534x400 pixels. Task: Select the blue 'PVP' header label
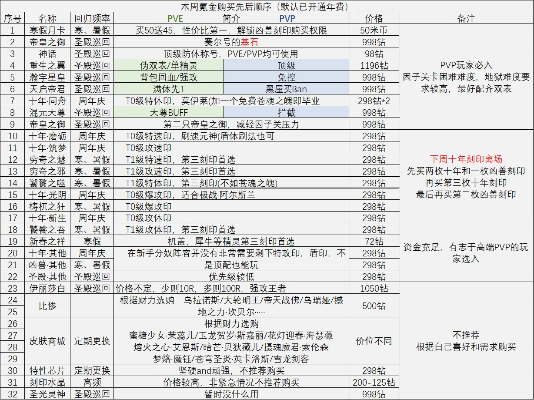287,18
